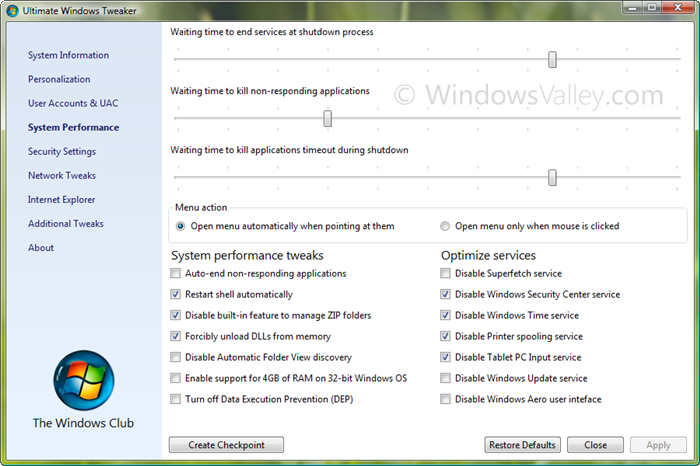Check Disable Windows Aero user interface
The width and height of the screenshot is (700, 466).
tap(445, 399)
